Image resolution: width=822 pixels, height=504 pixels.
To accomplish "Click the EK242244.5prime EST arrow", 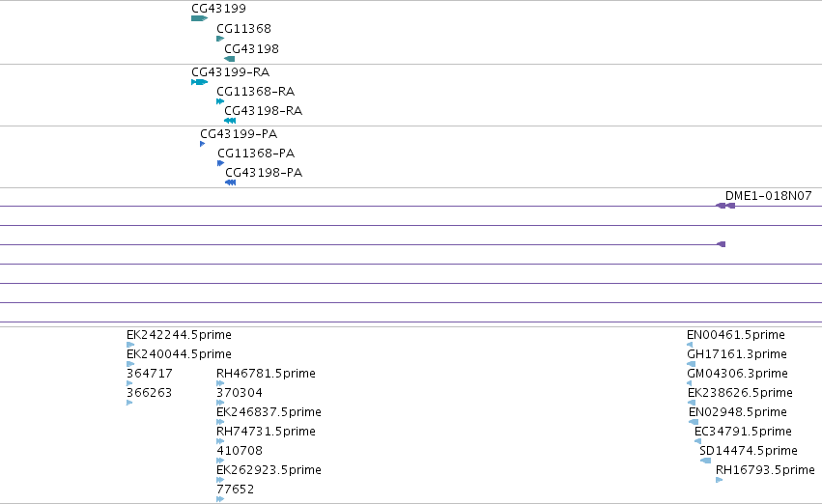I will coord(130,345).
